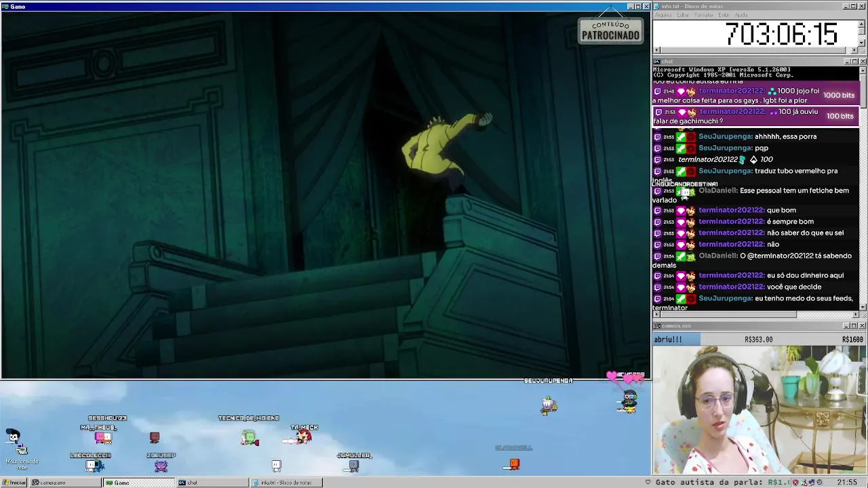The height and width of the screenshot is (488, 868).
Task: Open the Iniciar start button
Action: tap(14, 483)
